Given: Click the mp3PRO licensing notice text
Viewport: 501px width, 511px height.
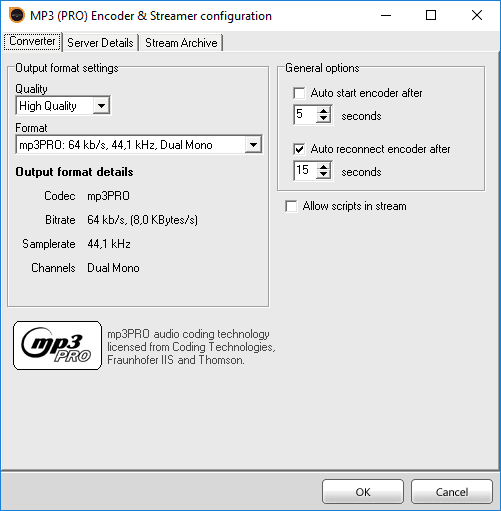Looking at the screenshot, I should coord(191,347).
